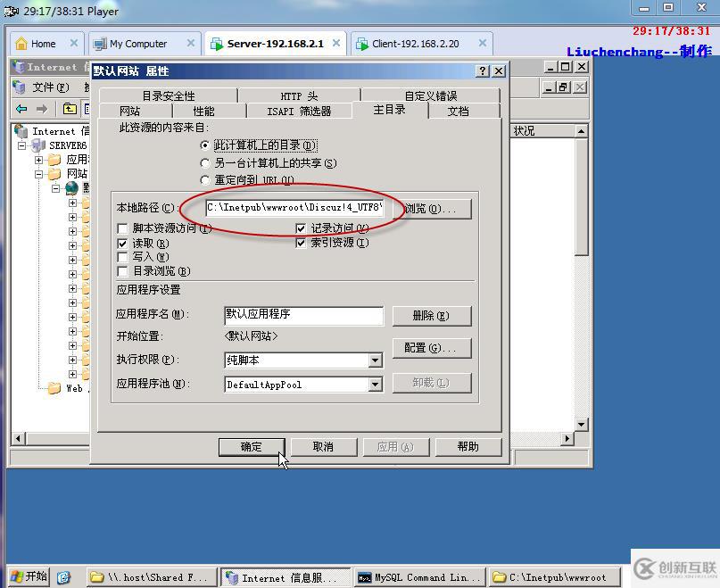720x588 pixels.
Task: Uncheck the 读取 checkbox
Action: [122, 243]
